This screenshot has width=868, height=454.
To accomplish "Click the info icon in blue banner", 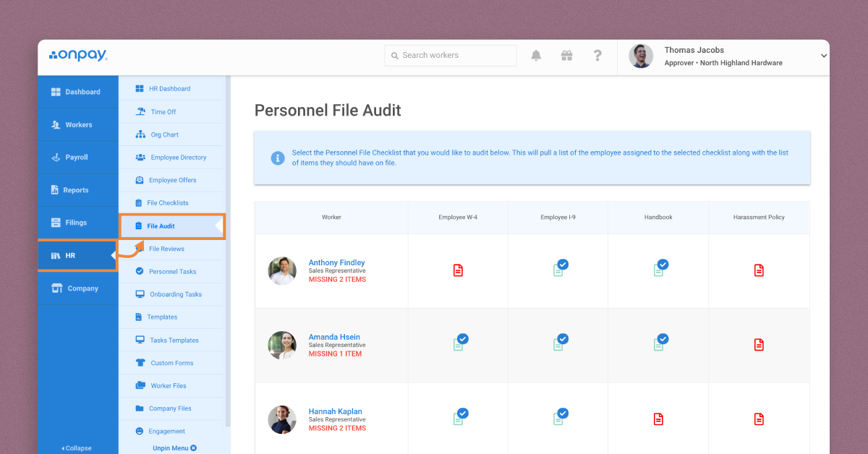I will (278, 158).
